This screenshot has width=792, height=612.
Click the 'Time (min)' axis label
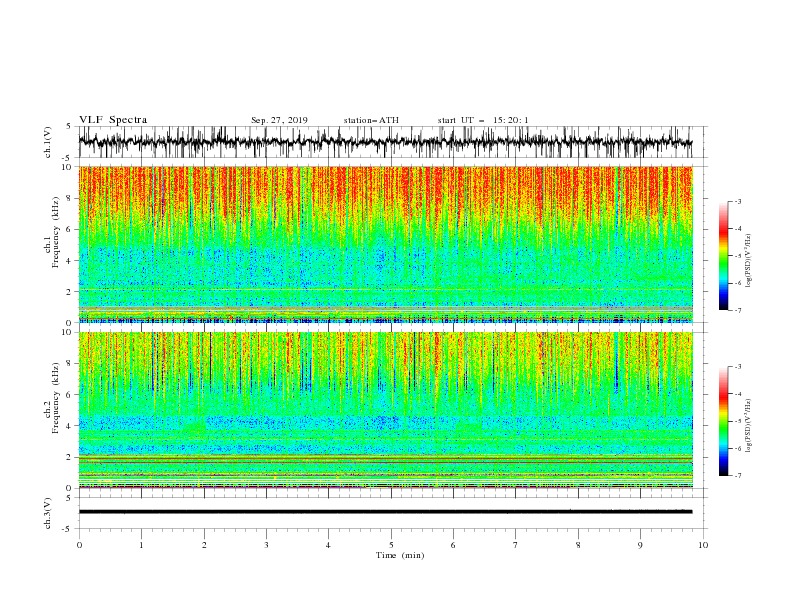pyautogui.click(x=400, y=555)
